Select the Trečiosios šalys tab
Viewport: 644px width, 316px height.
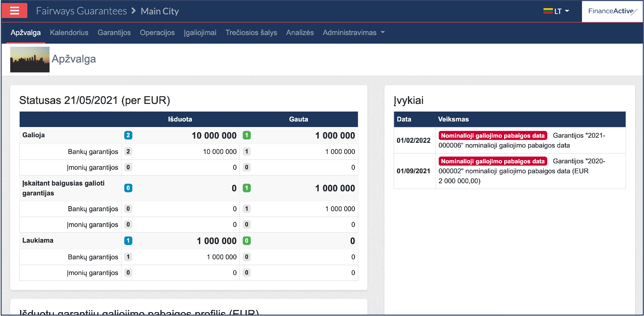(251, 32)
